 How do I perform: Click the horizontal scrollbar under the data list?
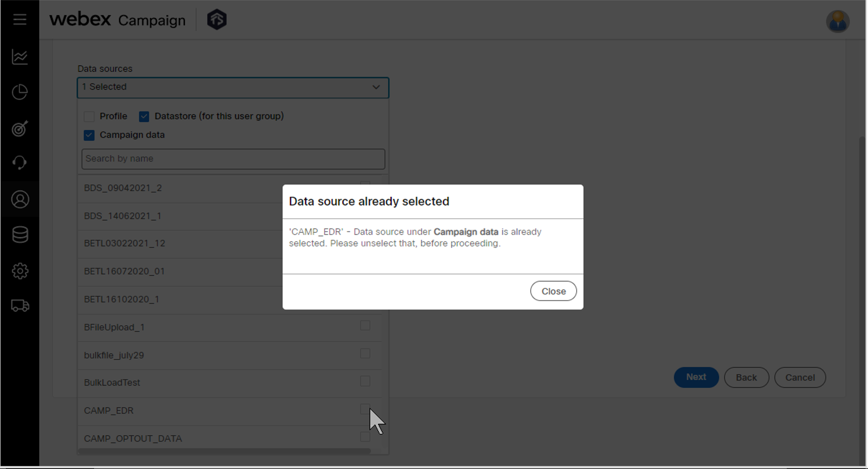point(224,451)
